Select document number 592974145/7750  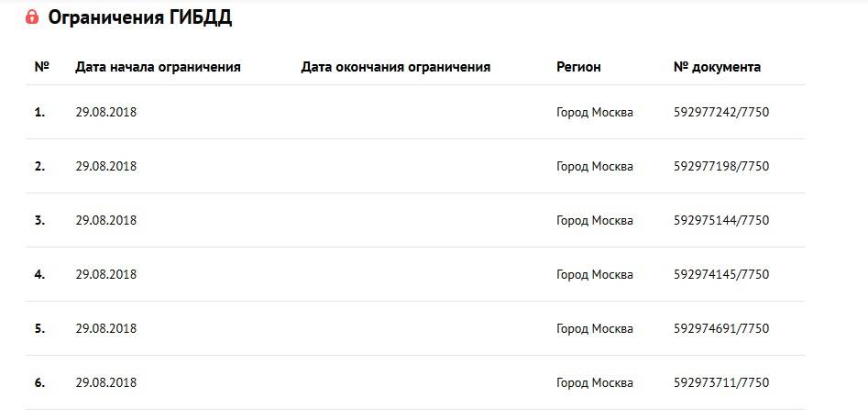(x=720, y=274)
